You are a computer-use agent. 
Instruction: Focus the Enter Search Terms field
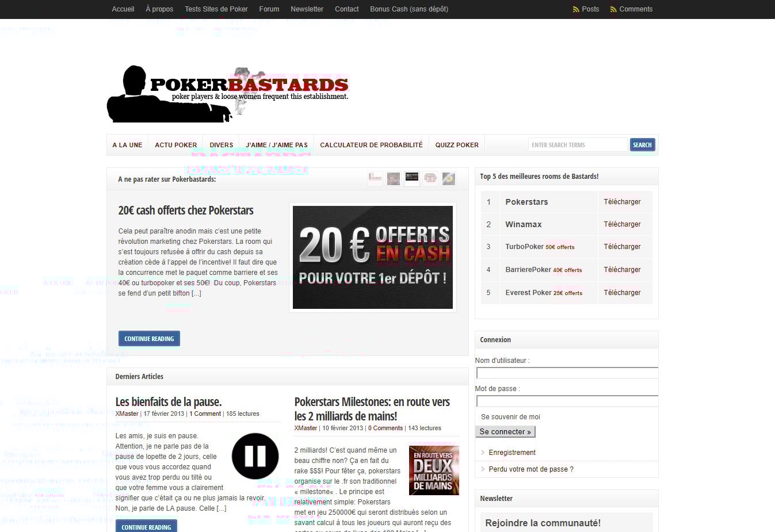click(x=578, y=145)
